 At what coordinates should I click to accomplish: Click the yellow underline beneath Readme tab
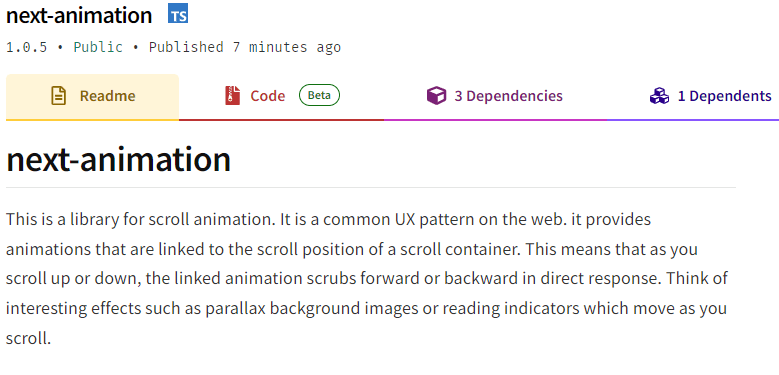pyautogui.click(x=92, y=120)
